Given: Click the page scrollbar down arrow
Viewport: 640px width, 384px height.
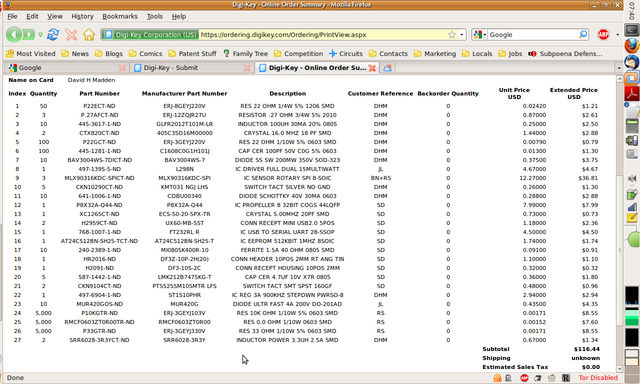Looking at the screenshot, I should [x=619, y=368].
